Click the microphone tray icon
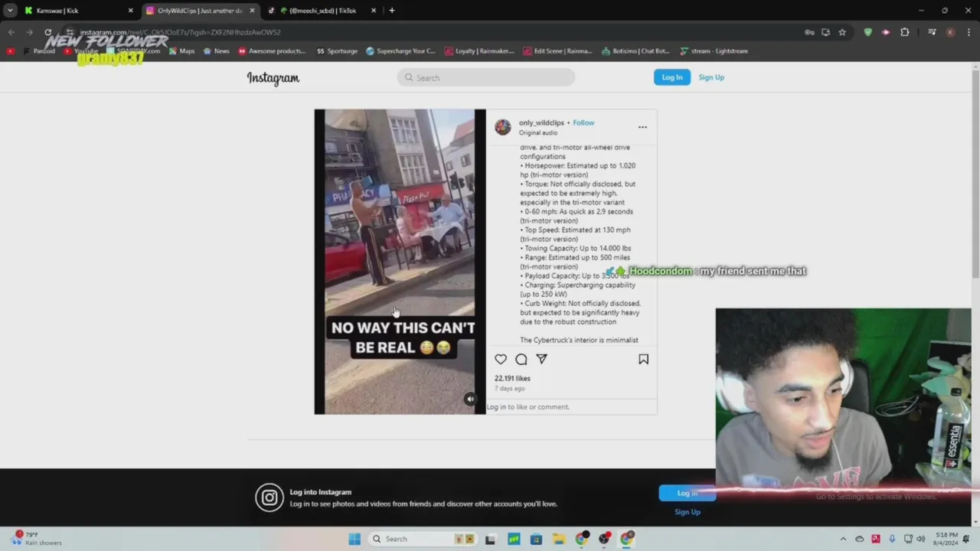The image size is (980, 551). [892, 539]
